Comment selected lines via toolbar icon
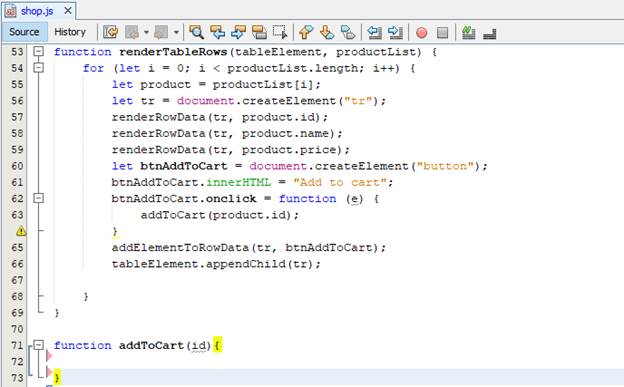Screen dimensions: 624x387 point(468,32)
